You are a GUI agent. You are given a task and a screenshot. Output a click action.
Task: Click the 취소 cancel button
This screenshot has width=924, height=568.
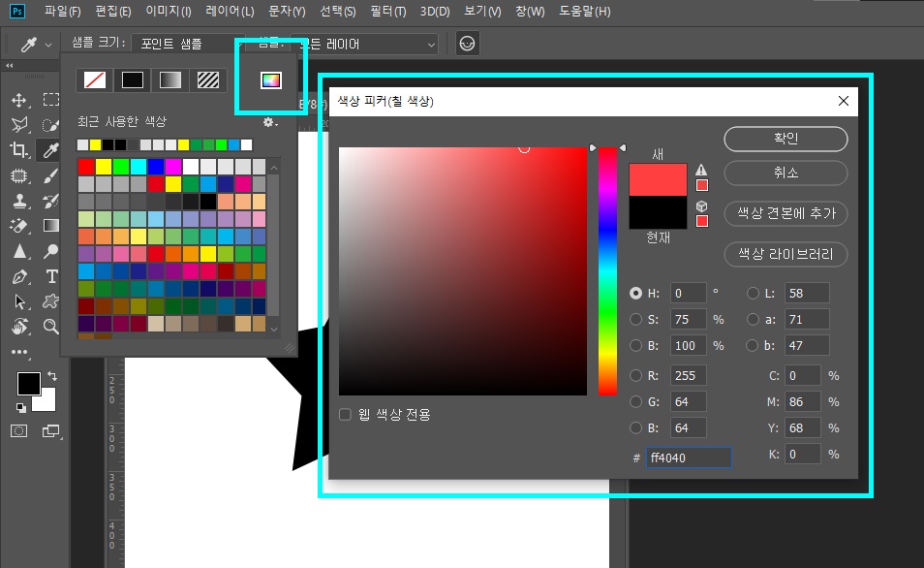pos(785,173)
